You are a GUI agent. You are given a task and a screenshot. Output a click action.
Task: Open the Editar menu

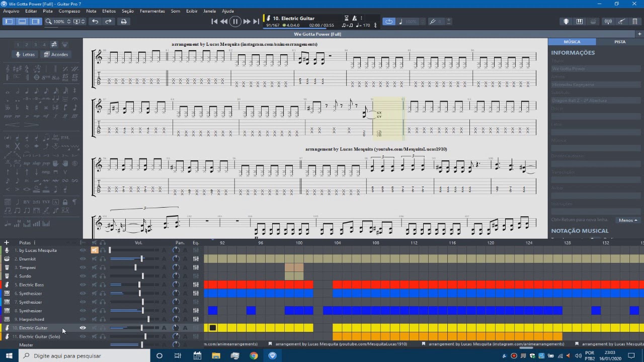tap(31, 11)
